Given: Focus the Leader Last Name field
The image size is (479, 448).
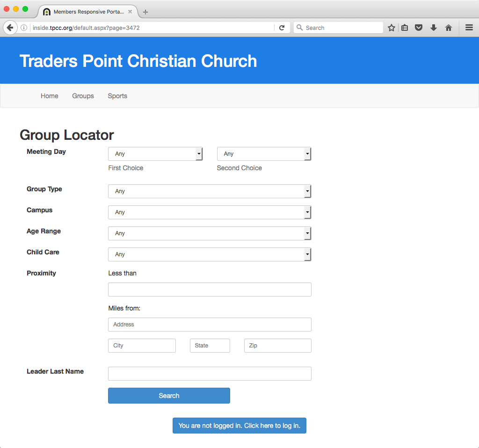Looking at the screenshot, I should coord(210,374).
